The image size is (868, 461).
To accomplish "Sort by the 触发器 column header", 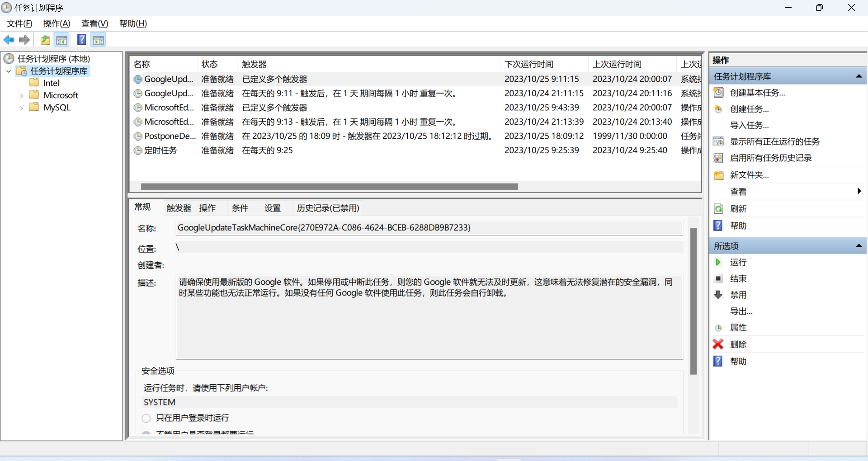I will [x=369, y=64].
